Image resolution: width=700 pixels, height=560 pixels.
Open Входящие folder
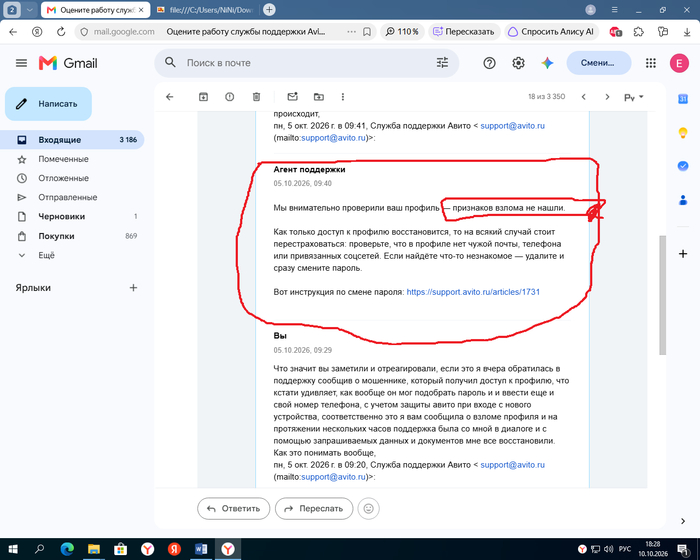coord(72,140)
